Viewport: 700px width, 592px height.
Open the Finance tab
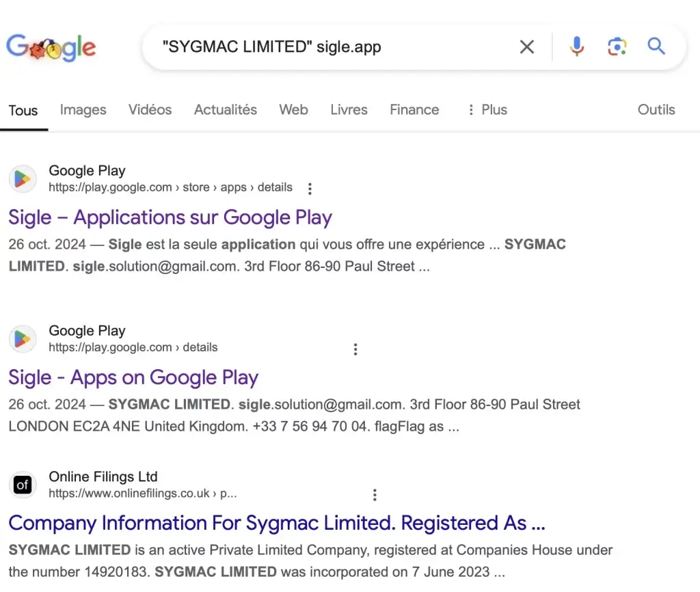click(414, 110)
